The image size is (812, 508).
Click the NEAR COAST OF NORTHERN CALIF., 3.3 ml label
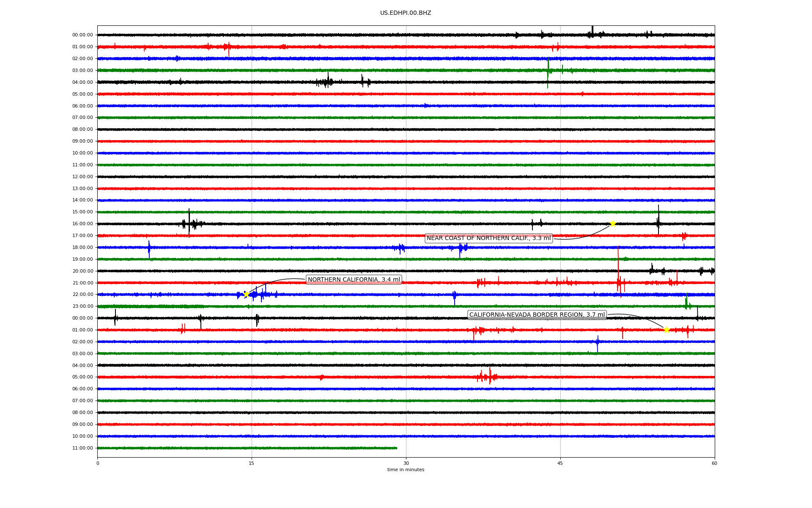pyautogui.click(x=488, y=238)
